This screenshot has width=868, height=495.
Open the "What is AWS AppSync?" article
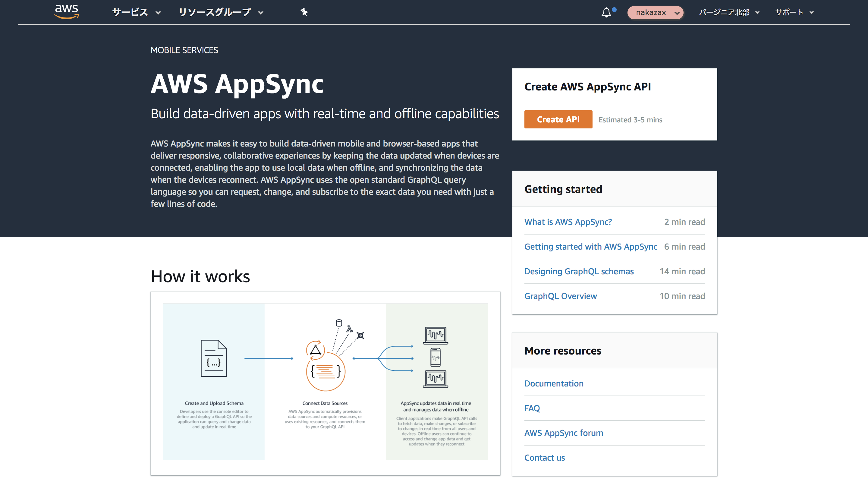pos(568,222)
